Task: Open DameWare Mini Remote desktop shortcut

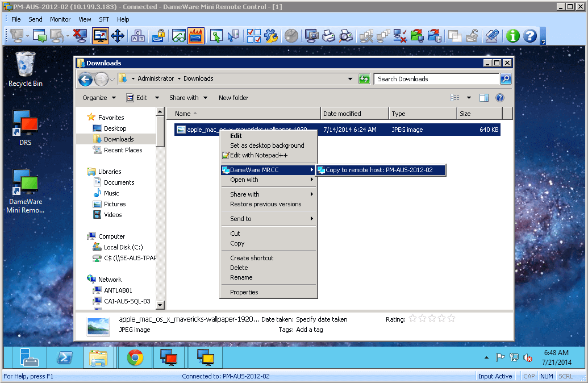Action: coord(26,191)
